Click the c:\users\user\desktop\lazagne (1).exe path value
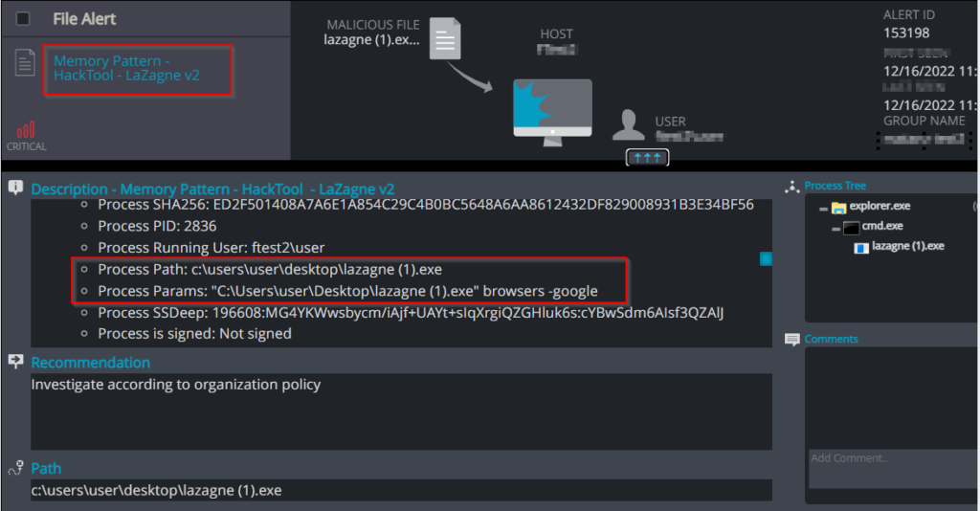Viewport: 980px width, 511px height. click(156, 490)
